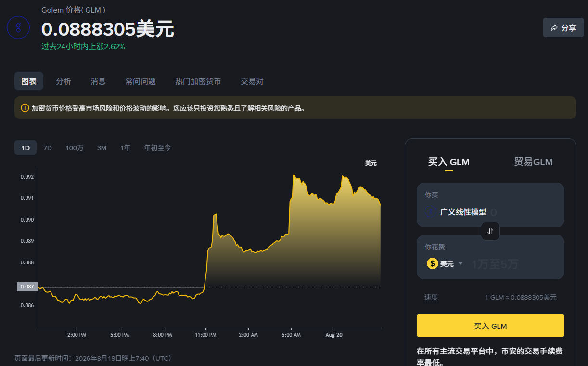The width and height of the screenshot is (588, 366).
Task: Click the Golem 价格( GLM ) title
Action: pos(74,10)
